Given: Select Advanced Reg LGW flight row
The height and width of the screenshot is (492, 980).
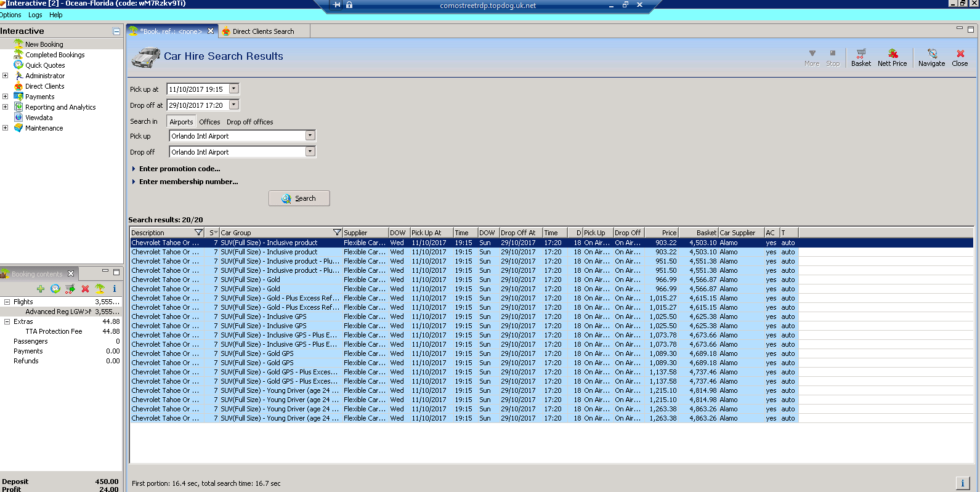Looking at the screenshot, I should pos(61,312).
